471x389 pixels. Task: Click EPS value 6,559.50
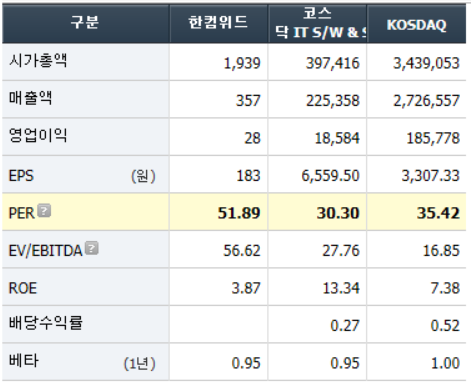click(330, 176)
